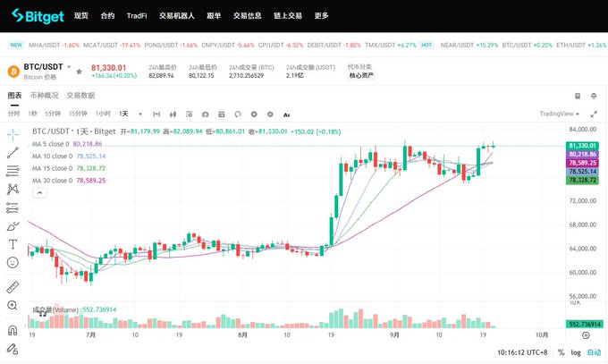Image resolution: width=608 pixels, height=364 pixels.
Task: Select the crosshair cursor tool
Action: [13, 134]
